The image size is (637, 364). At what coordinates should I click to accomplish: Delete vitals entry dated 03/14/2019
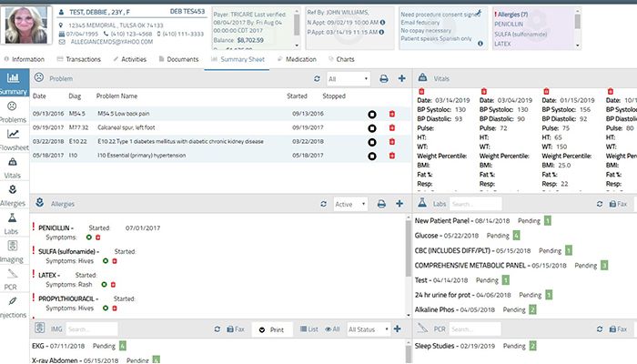coord(421,91)
